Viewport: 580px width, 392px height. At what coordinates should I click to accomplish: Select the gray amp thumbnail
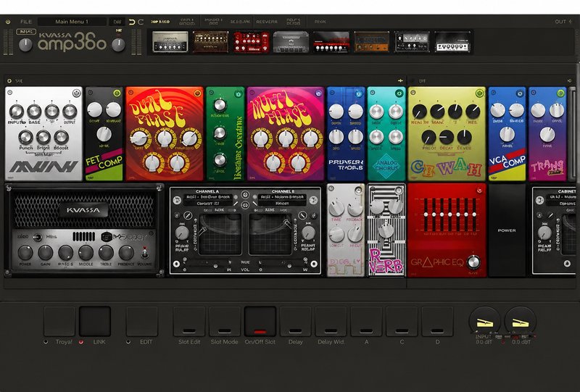click(291, 41)
